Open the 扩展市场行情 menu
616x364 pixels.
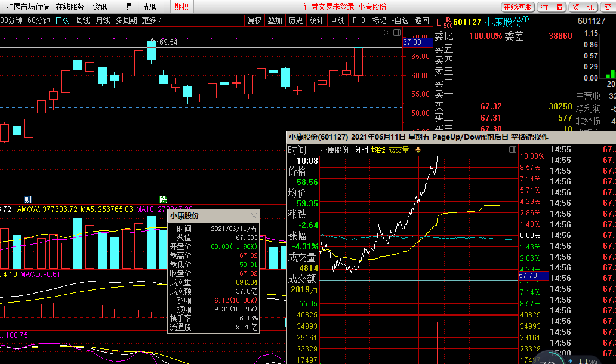tap(27, 7)
